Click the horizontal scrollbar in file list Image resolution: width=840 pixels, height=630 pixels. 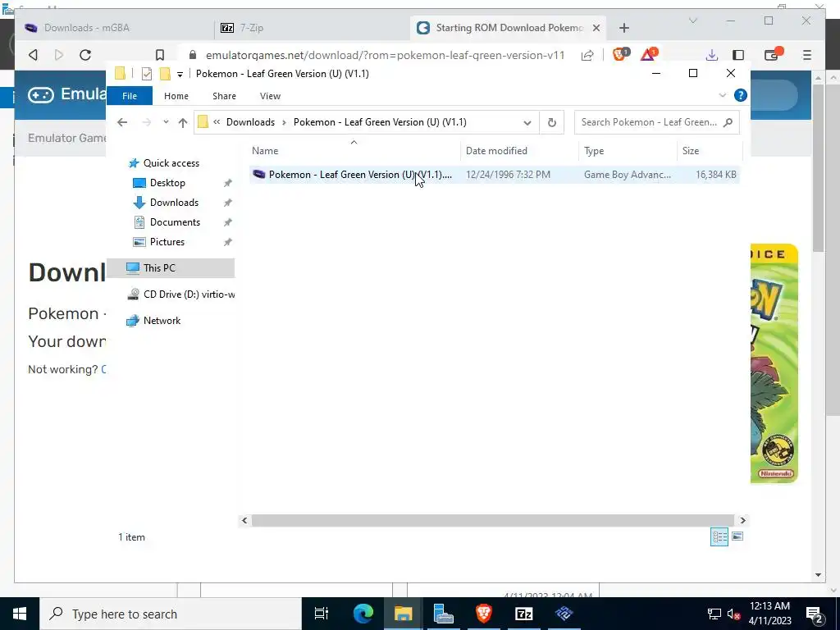(x=492, y=520)
